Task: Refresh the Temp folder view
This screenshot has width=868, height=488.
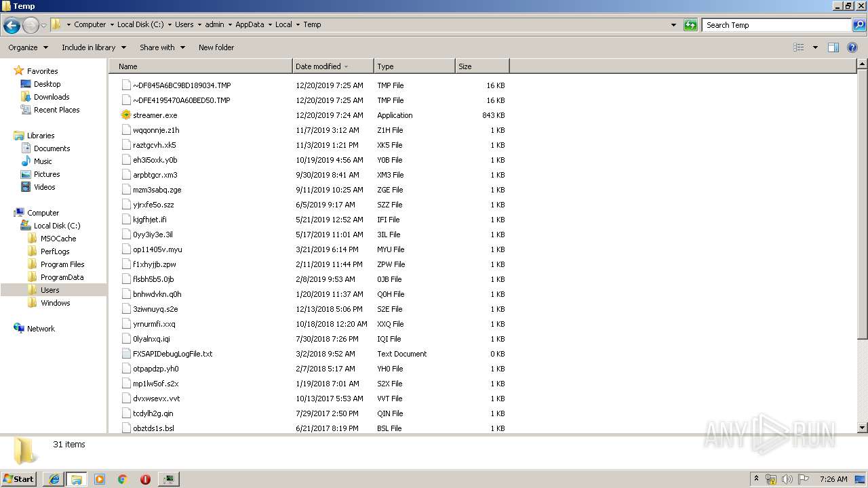Action: coord(690,25)
